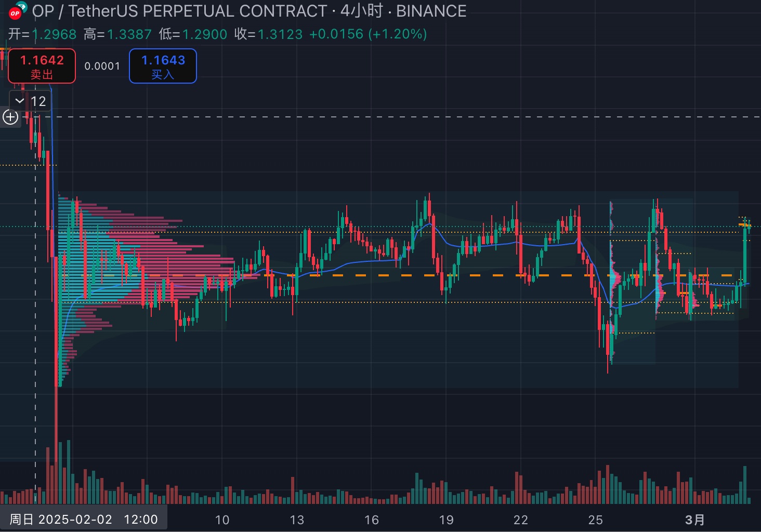Click the 低=1.2900 low price value

coord(193,34)
